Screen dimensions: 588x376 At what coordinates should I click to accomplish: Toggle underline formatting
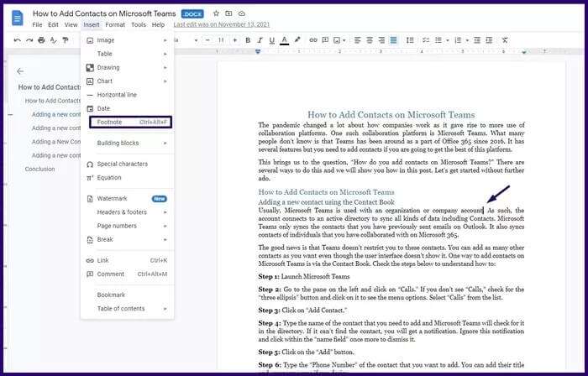270,40
